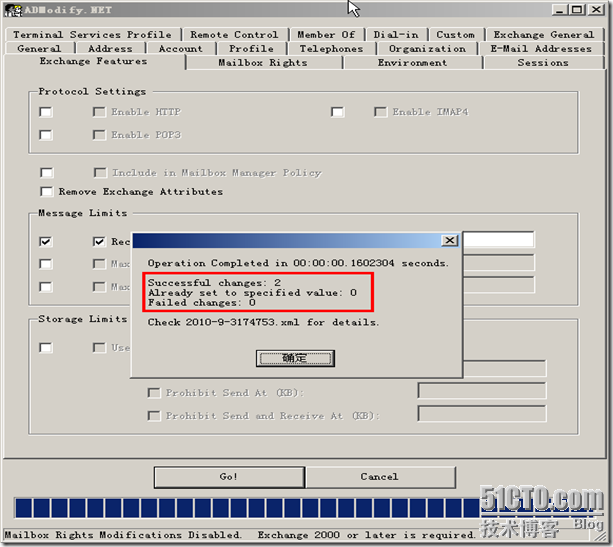Close the operation completed dialog
Screen dimensions: 613x547
[450, 240]
